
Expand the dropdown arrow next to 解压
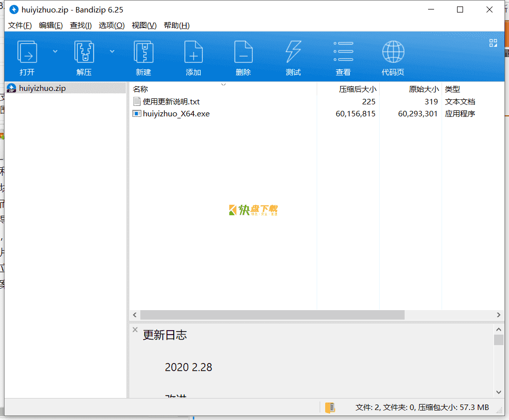(112, 51)
